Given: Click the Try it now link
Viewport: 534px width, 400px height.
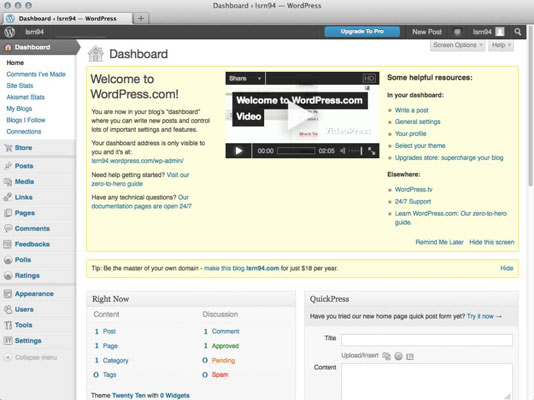Looking at the screenshot, I should pos(484,316).
